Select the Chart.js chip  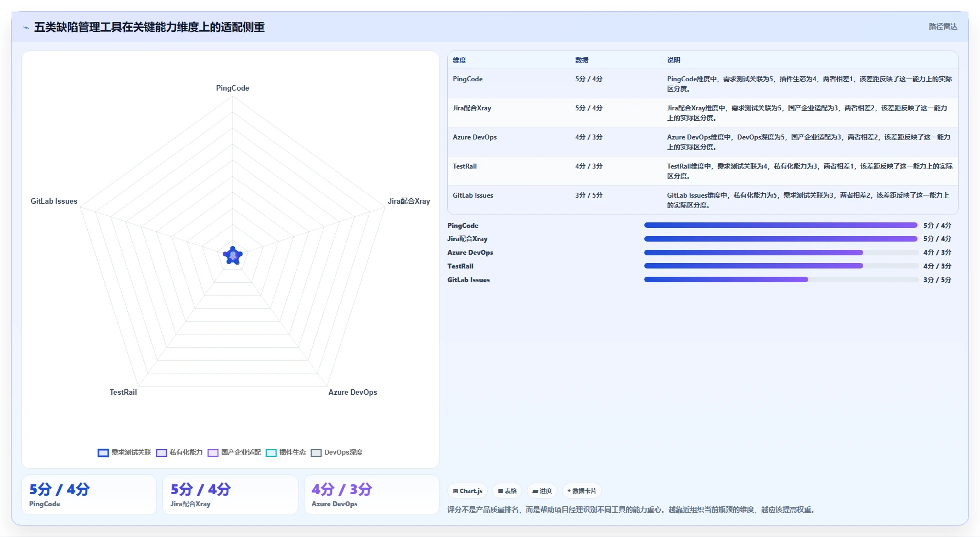pyautogui.click(x=468, y=491)
